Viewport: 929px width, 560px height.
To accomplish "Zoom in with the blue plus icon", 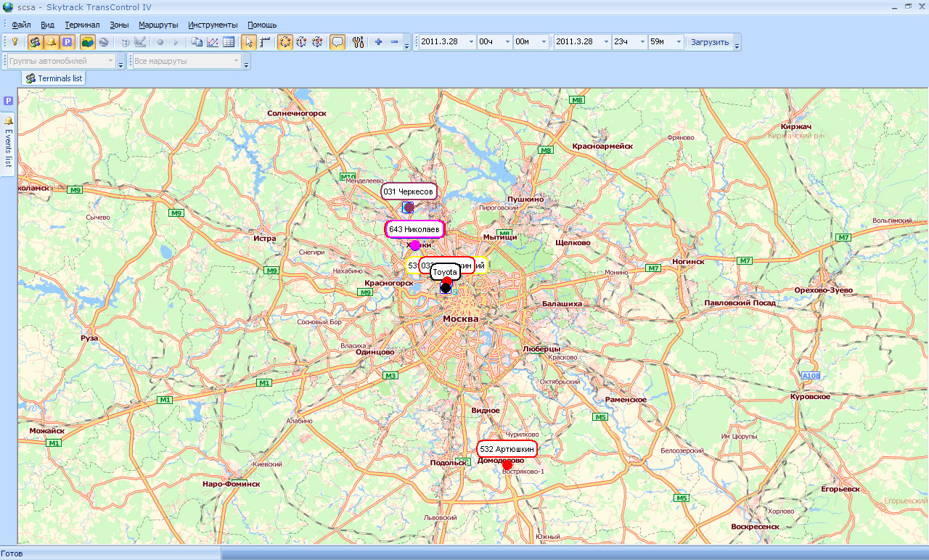I will point(378,42).
